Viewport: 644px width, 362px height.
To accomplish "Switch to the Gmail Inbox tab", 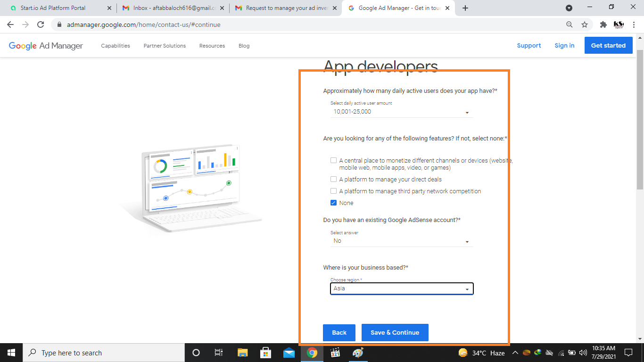I will click(173, 8).
